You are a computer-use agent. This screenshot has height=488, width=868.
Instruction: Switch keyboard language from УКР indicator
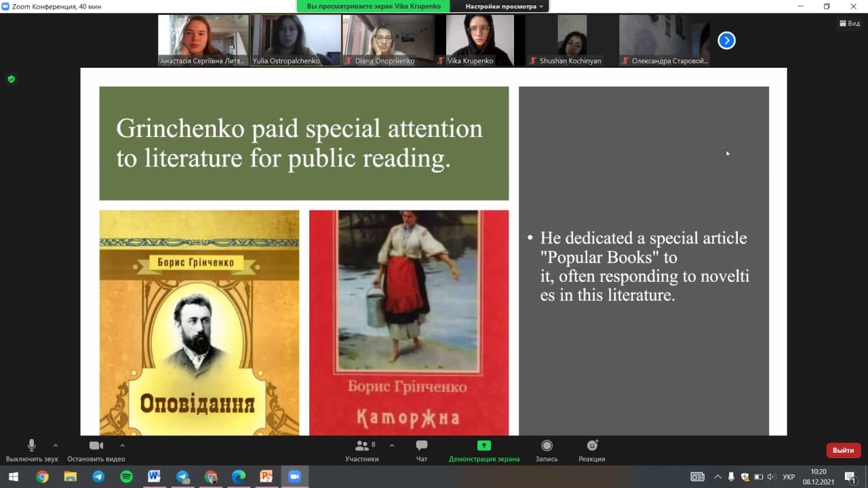(x=789, y=477)
